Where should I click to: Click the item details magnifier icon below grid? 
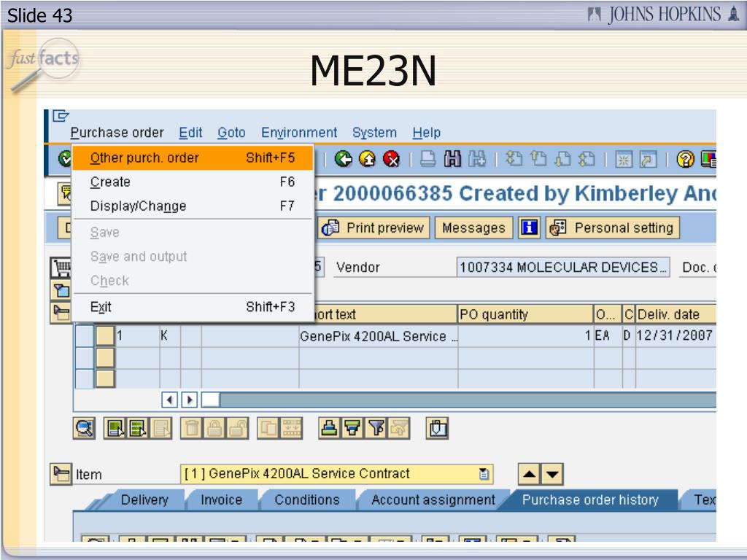point(85,428)
